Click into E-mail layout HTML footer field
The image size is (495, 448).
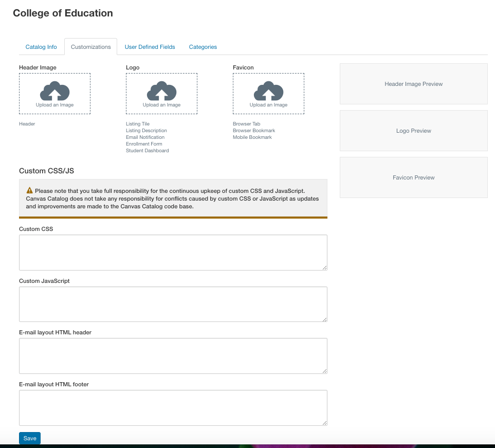click(x=173, y=407)
